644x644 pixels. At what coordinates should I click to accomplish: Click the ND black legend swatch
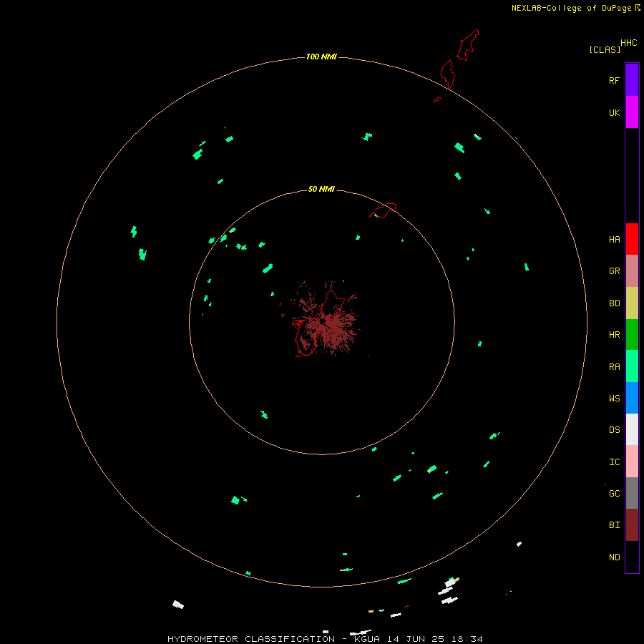point(632,557)
